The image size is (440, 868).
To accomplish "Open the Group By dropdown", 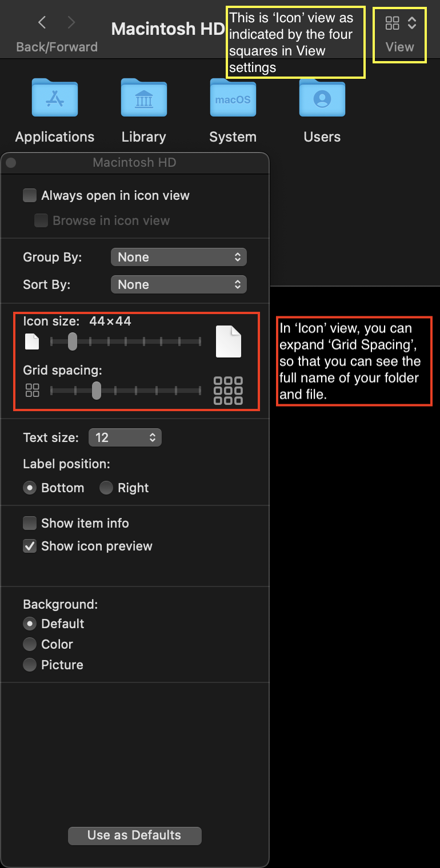I will click(179, 257).
